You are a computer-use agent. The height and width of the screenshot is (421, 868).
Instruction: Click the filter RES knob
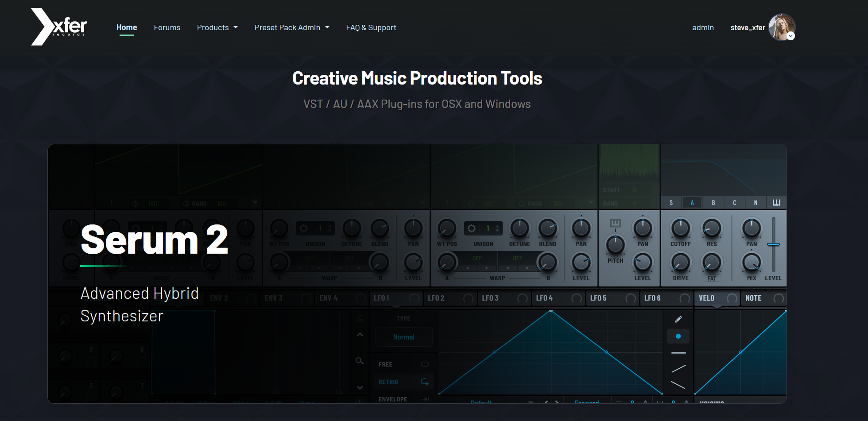pyautogui.click(x=712, y=228)
